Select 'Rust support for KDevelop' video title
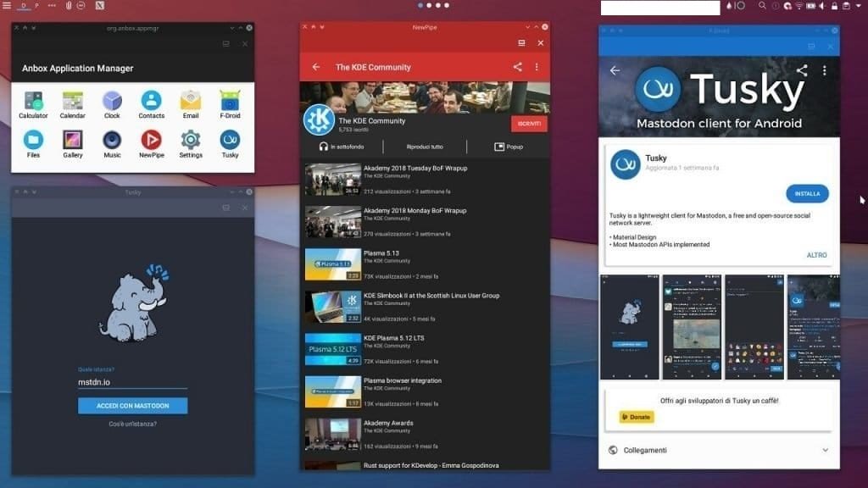This screenshot has height=488, width=868. [431, 465]
